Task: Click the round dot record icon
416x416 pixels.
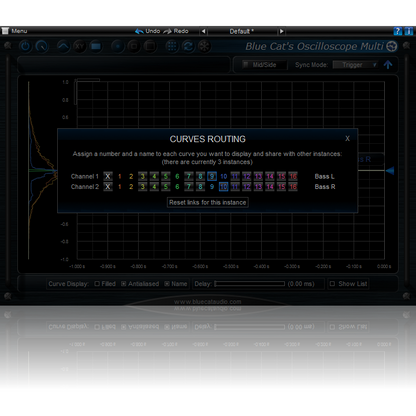Action: 117,46
